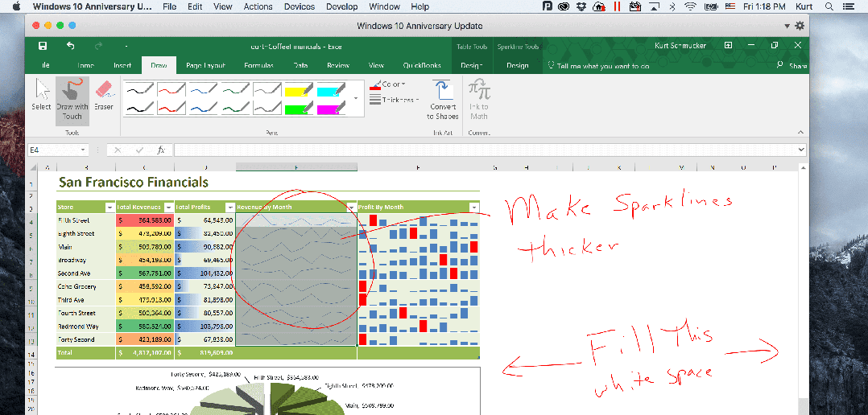Select the Redmond Way cell
This screenshot has width=868, height=415.
(86, 326)
